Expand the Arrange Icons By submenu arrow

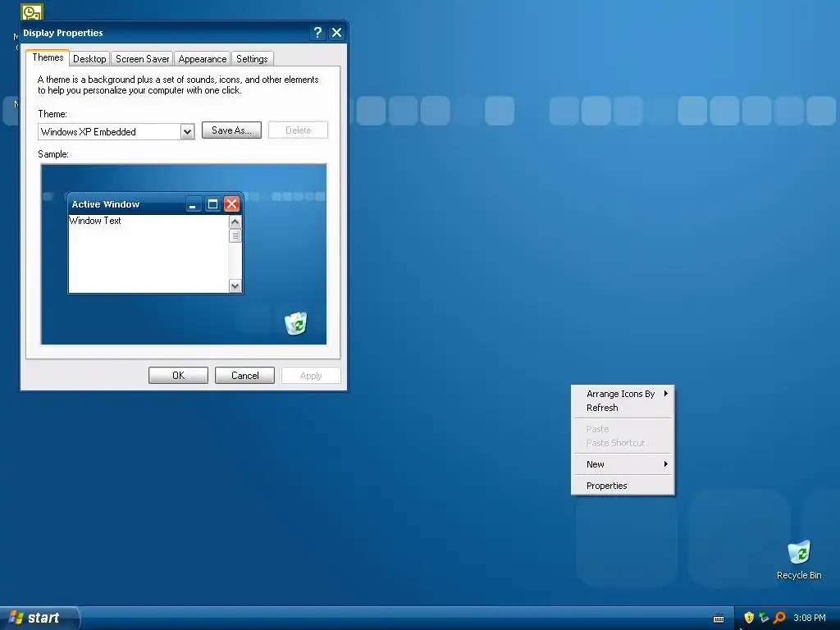(666, 393)
